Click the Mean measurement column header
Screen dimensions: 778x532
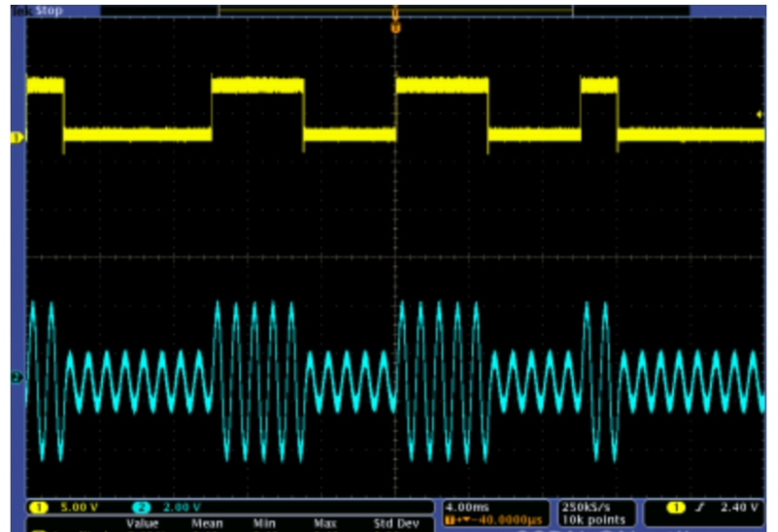[207, 522]
